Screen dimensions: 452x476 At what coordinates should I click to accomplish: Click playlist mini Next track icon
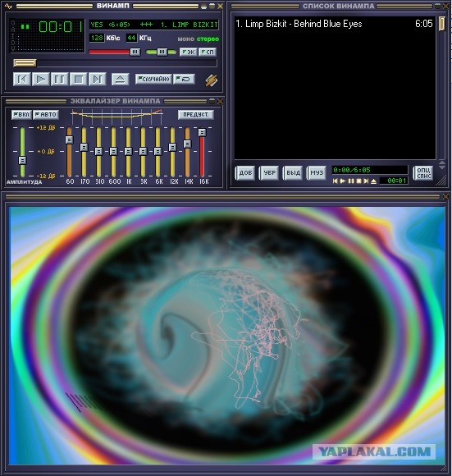coord(366,181)
